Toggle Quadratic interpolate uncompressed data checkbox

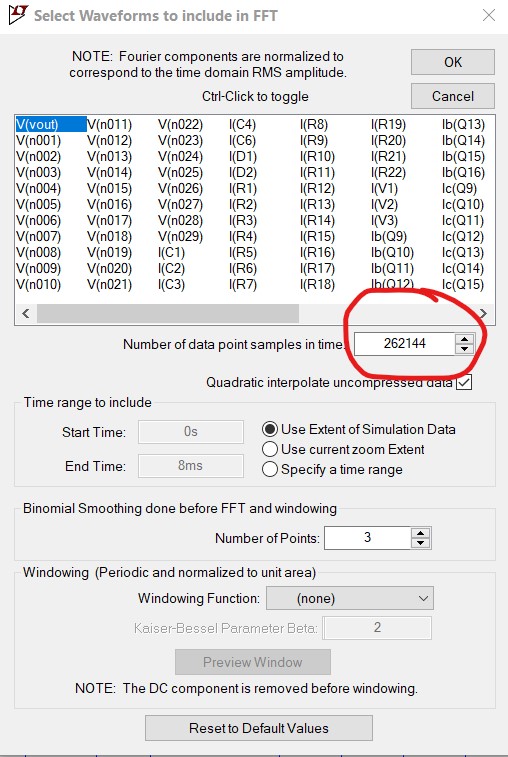[x=464, y=382]
